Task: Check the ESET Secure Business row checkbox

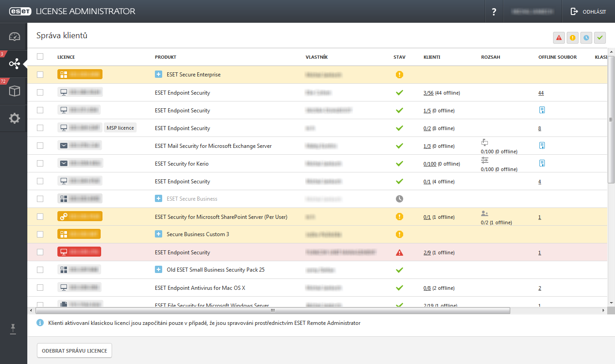Action: coord(40,199)
